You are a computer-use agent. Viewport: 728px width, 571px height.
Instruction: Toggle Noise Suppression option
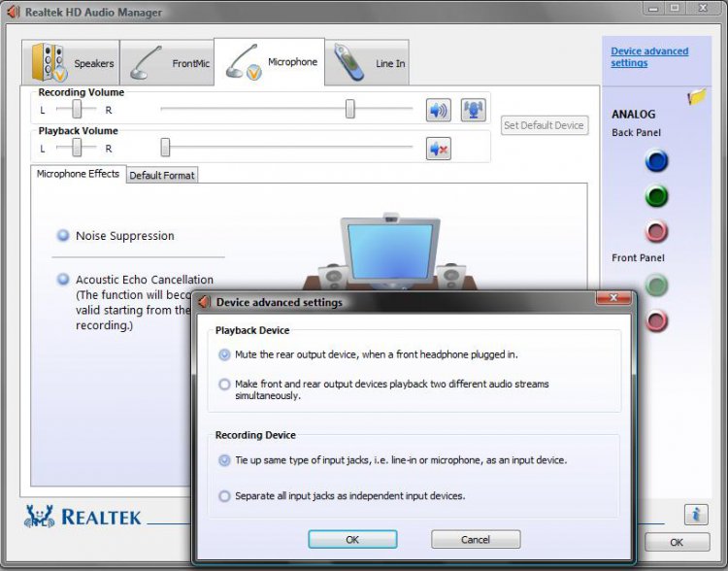coord(63,236)
